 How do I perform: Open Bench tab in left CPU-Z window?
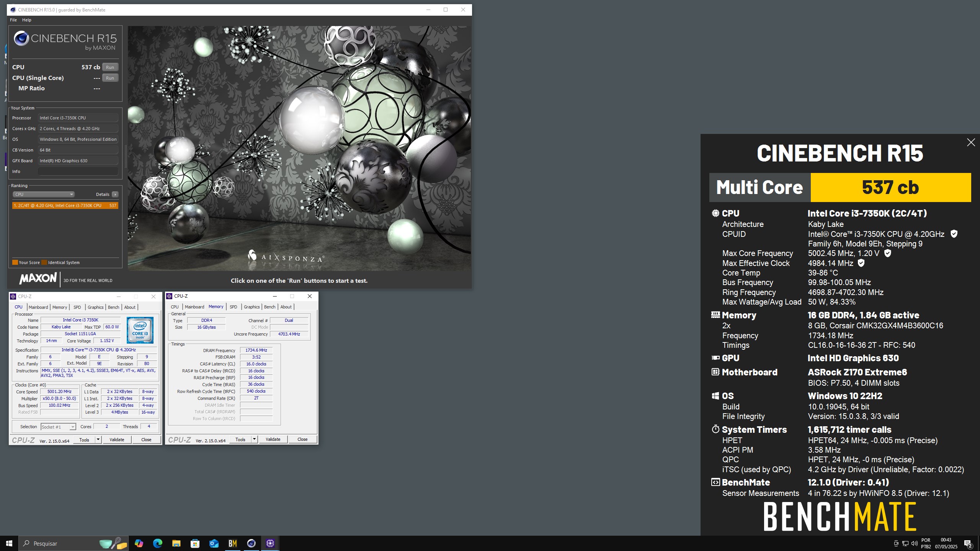[x=114, y=307]
